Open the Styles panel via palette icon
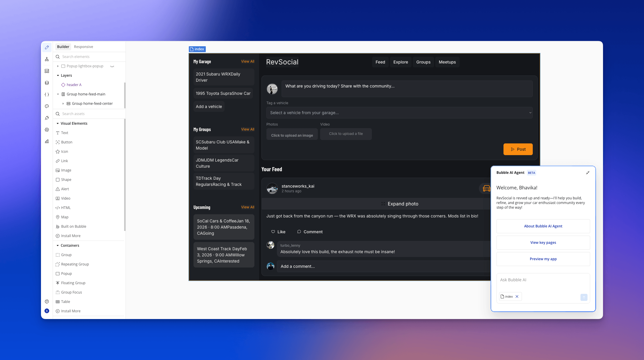644x360 pixels. (47, 106)
